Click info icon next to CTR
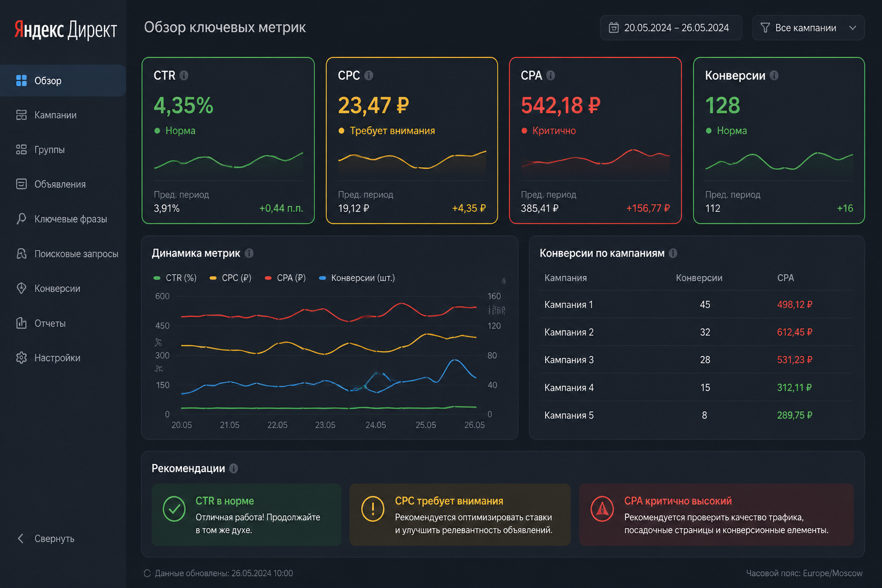 click(x=184, y=75)
